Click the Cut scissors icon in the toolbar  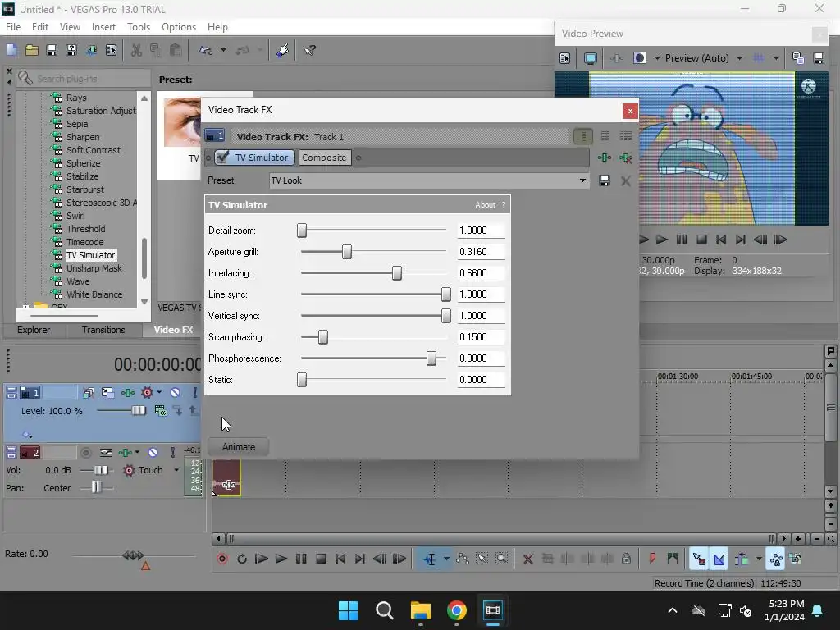(137, 50)
